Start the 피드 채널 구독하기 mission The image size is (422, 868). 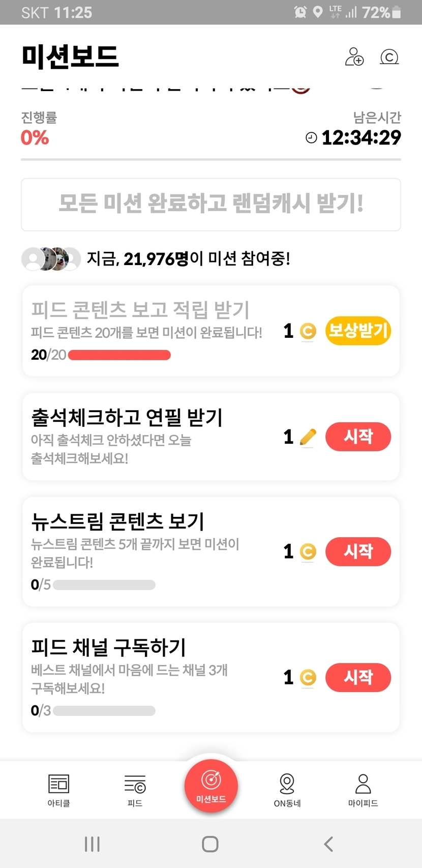click(358, 677)
